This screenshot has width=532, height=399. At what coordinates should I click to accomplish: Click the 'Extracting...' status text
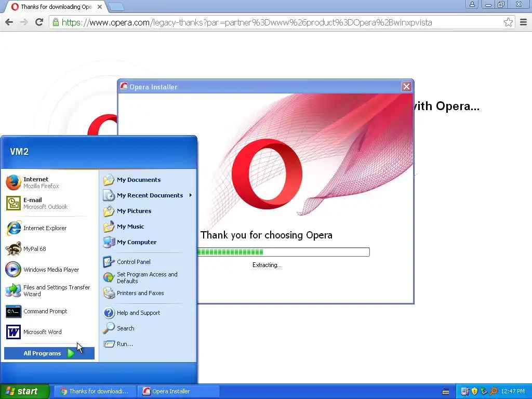coord(267,265)
